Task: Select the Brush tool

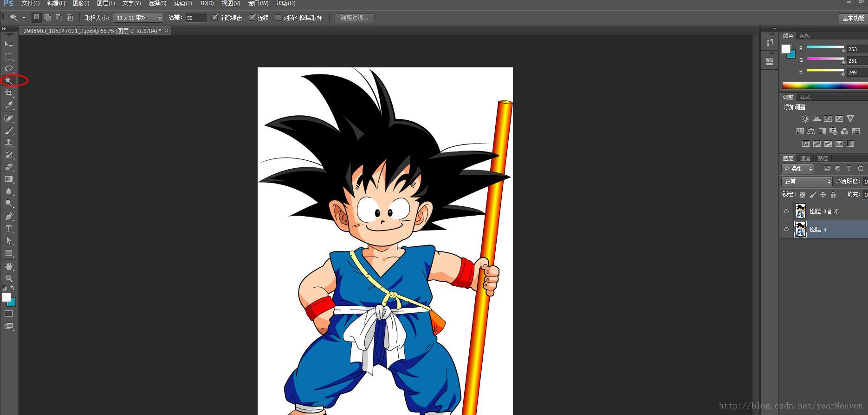Action: tap(9, 131)
